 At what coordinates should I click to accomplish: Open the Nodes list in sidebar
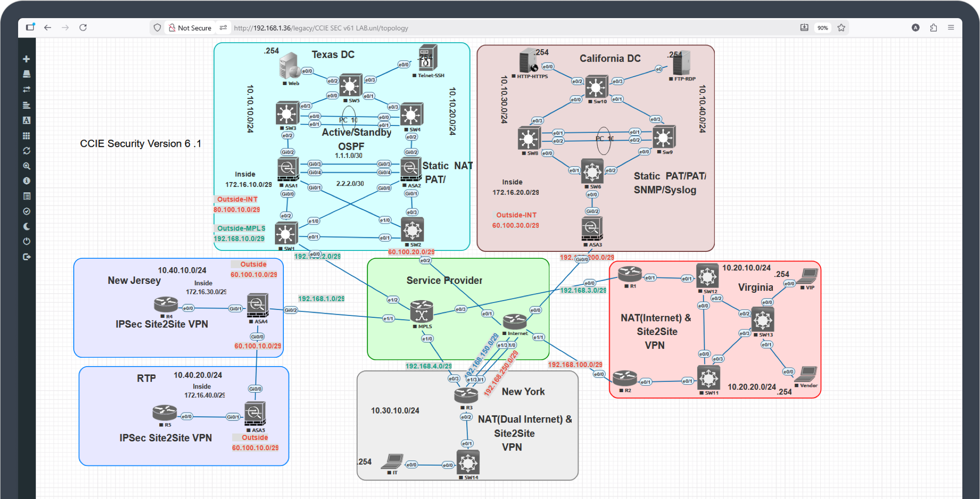[26, 74]
